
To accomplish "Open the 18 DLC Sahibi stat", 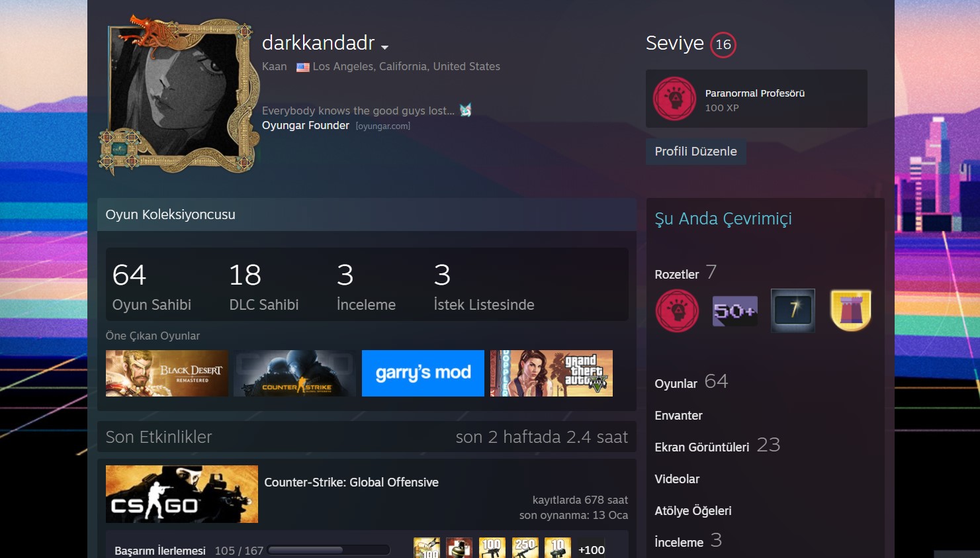I will (263, 286).
